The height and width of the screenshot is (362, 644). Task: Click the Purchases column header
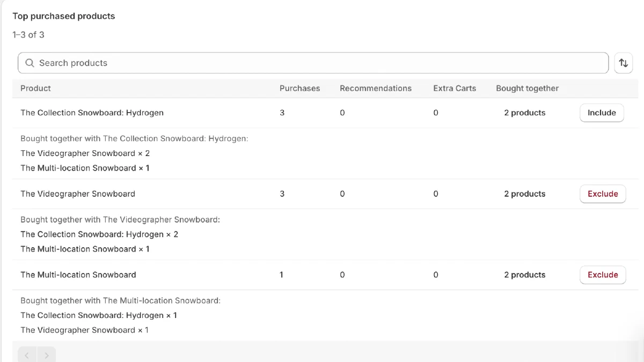coord(299,88)
